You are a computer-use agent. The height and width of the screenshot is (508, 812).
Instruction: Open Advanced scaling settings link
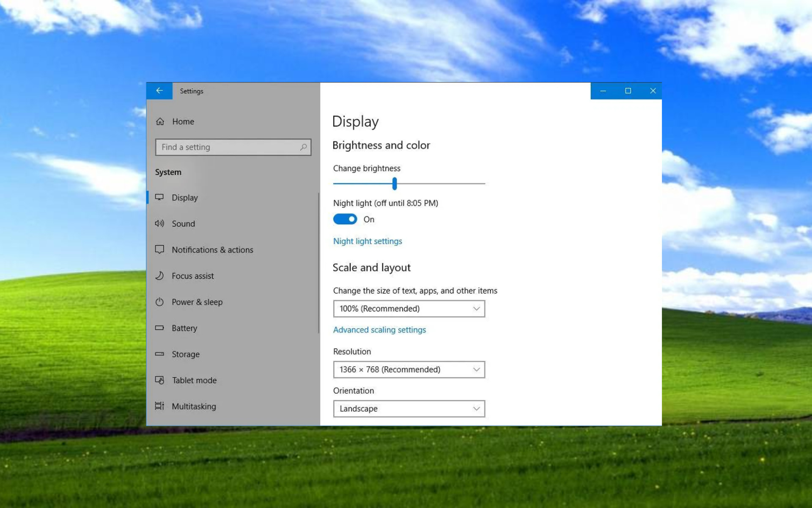[379, 330]
